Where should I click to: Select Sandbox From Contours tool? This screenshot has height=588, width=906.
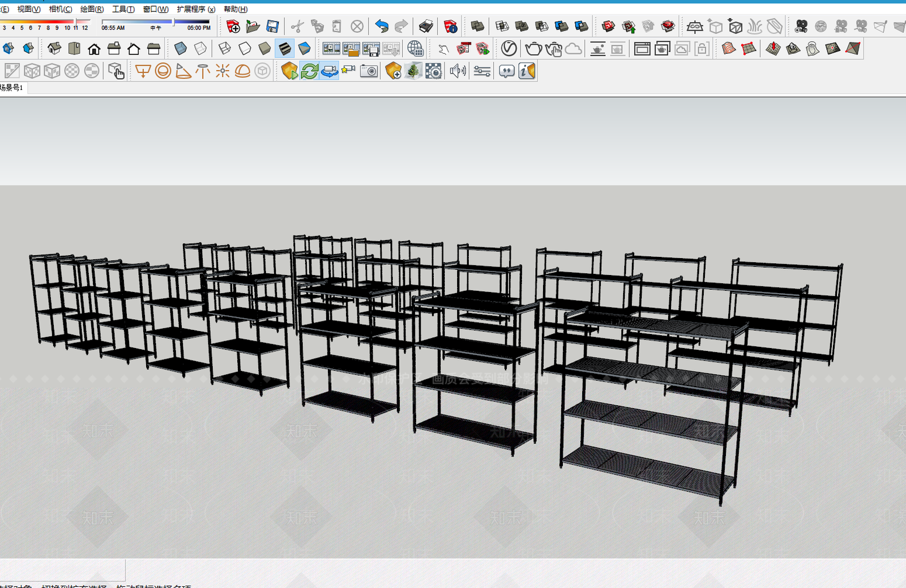point(729,49)
